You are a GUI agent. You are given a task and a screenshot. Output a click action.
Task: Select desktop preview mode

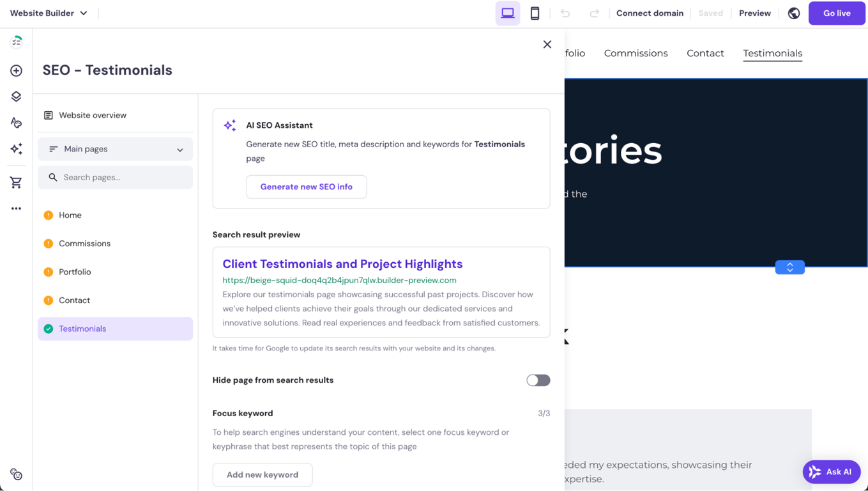pyautogui.click(x=507, y=13)
